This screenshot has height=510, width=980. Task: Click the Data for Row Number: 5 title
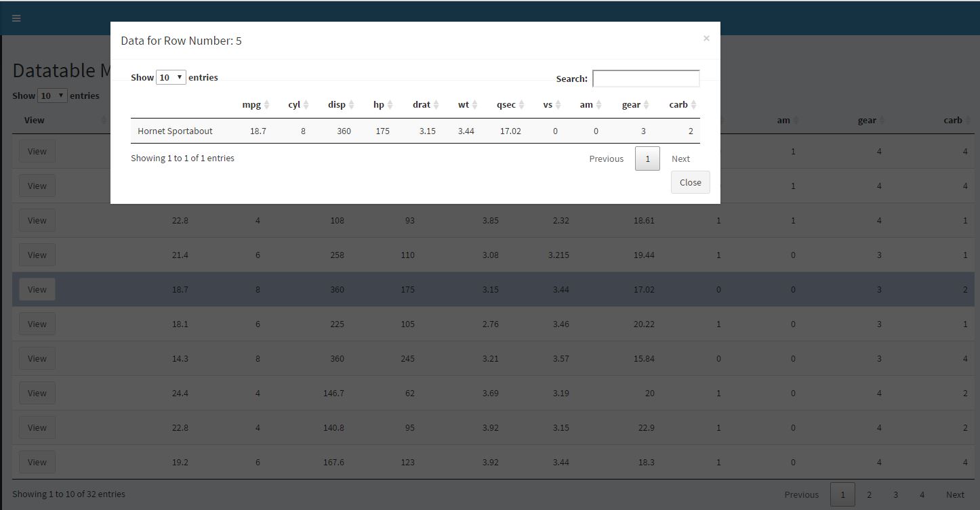point(181,41)
